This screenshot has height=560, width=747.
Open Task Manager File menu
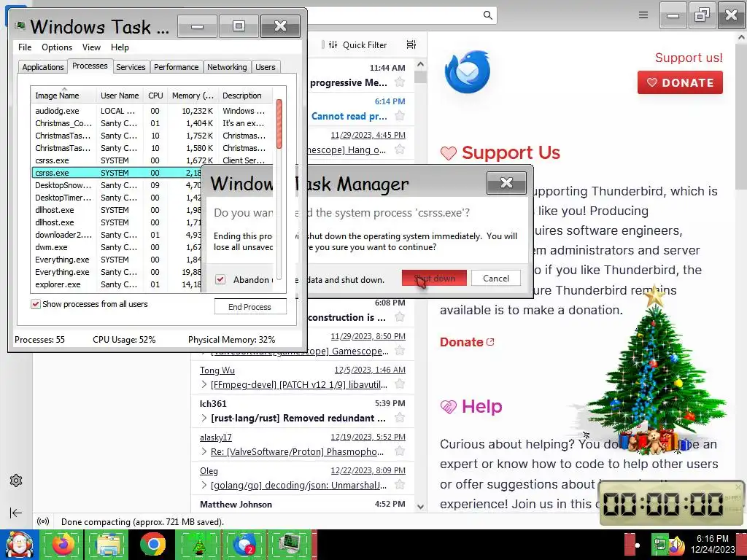(x=25, y=47)
